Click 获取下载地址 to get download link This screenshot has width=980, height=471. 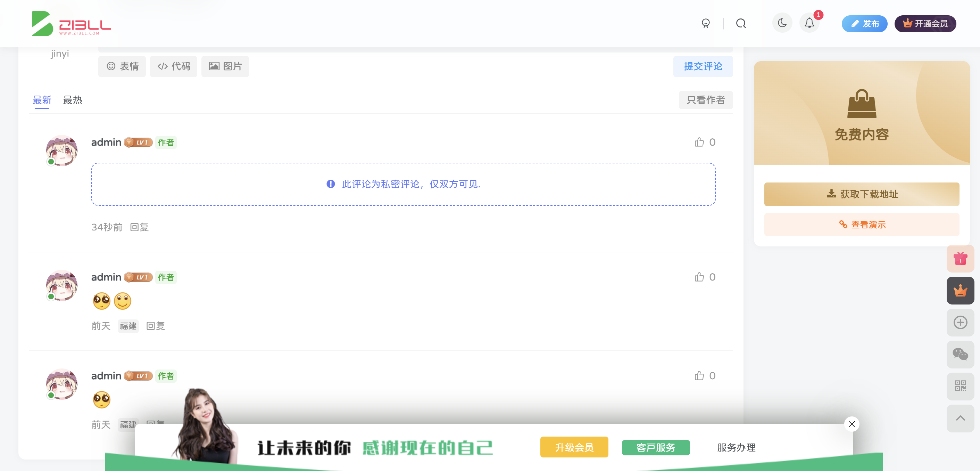[x=862, y=194]
